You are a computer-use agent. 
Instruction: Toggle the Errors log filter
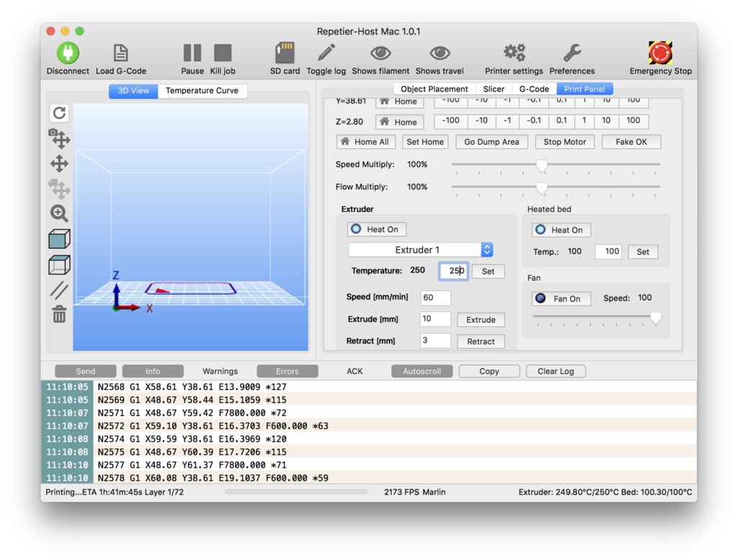[x=288, y=371]
